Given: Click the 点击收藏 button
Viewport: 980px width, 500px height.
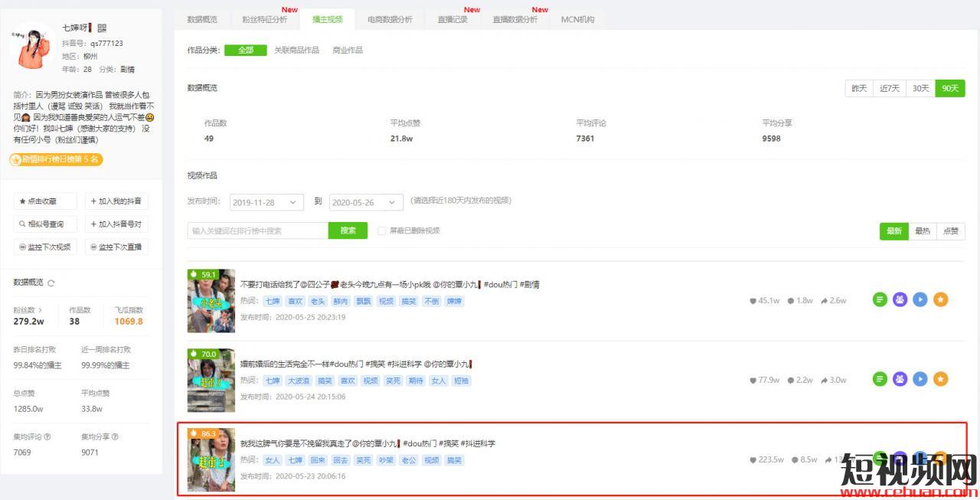Looking at the screenshot, I should 46,201.
